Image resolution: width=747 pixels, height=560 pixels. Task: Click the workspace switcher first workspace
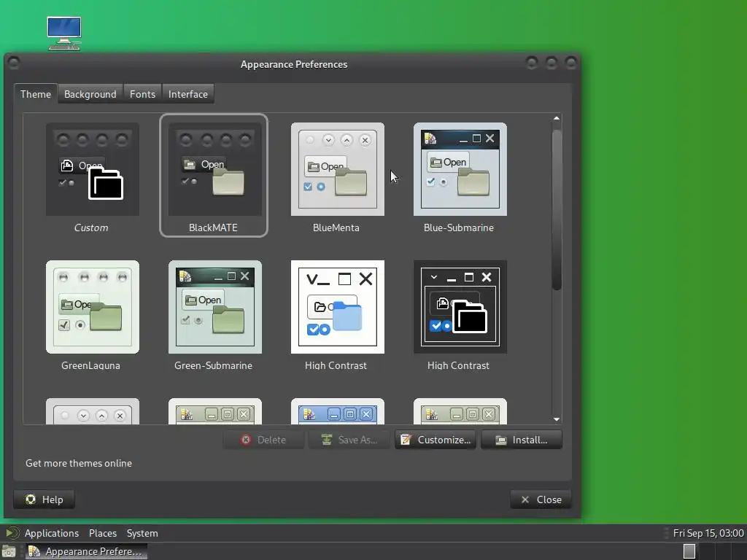(689, 551)
